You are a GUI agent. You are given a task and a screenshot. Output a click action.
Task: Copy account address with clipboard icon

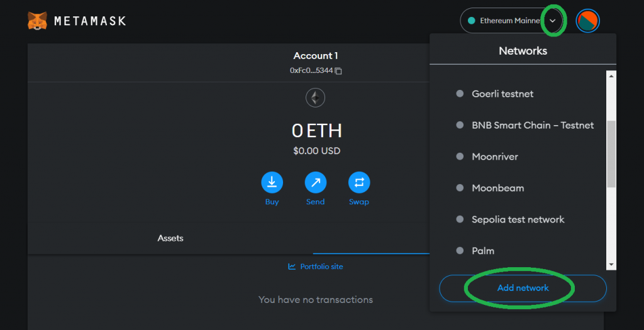pyautogui.click(x=338, y=71)
